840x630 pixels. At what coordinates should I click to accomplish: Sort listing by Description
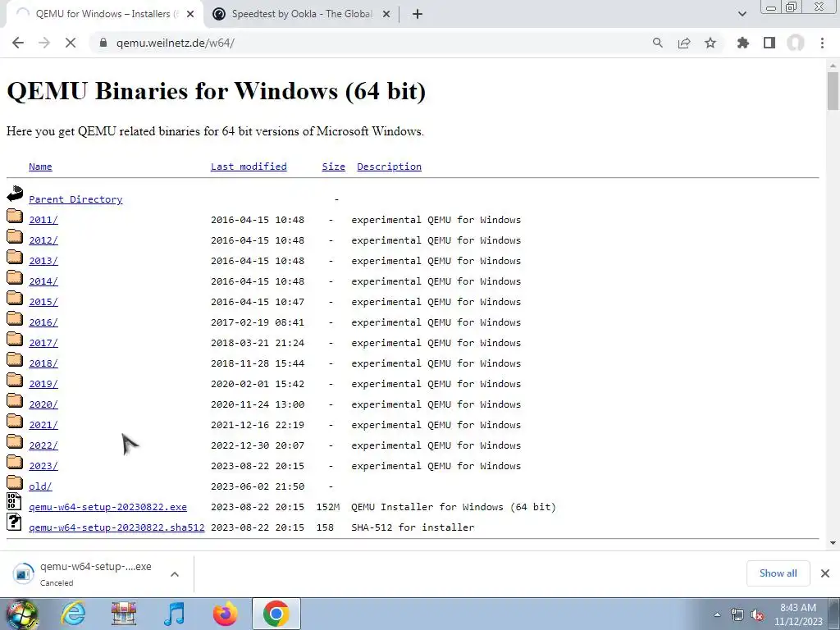(x=389, y=167)
